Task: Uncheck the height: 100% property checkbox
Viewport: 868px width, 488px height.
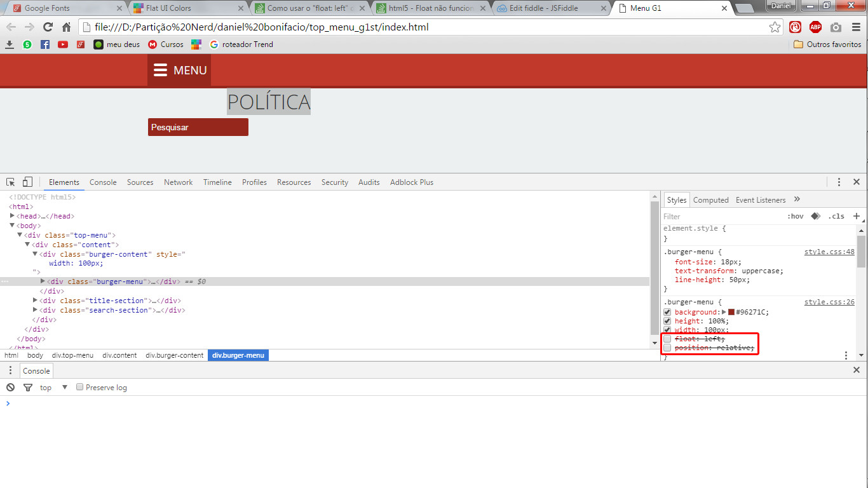Action: click(667, 321)
